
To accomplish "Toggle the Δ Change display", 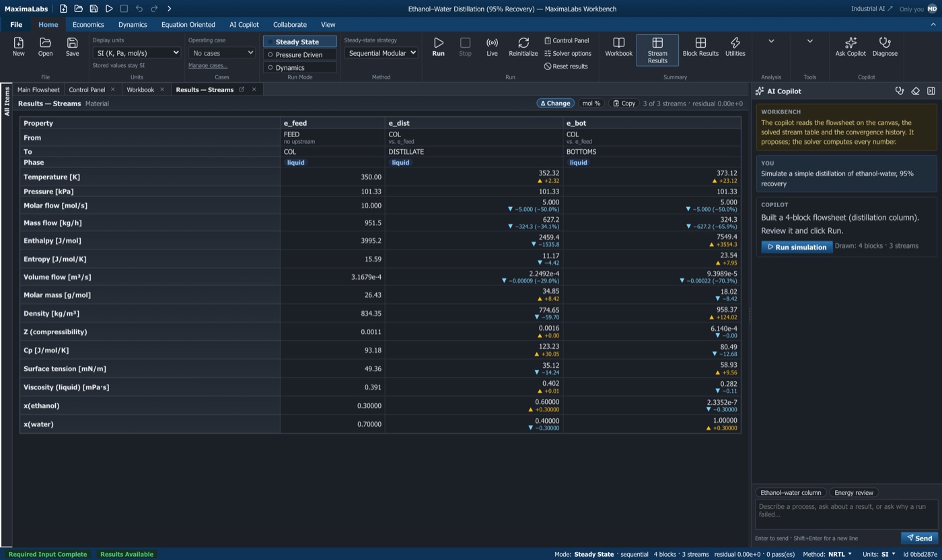I will pyautogui.click(x=556, y=104).
